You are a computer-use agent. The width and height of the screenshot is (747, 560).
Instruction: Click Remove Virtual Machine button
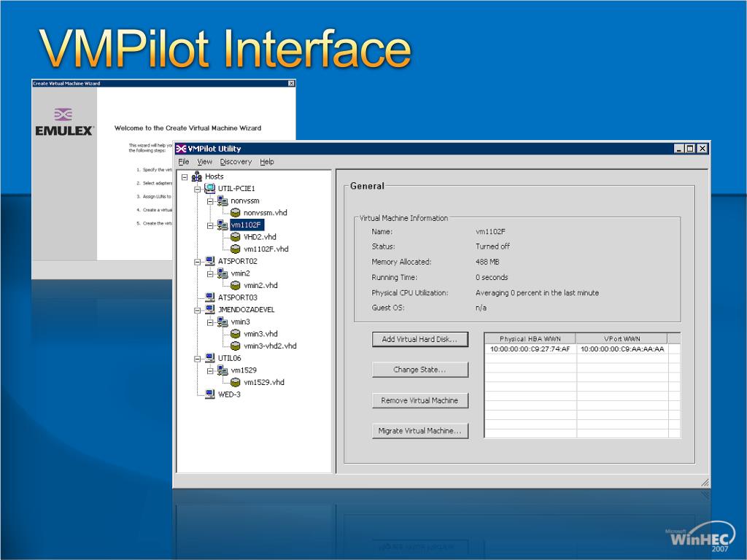tap(419, 400)
